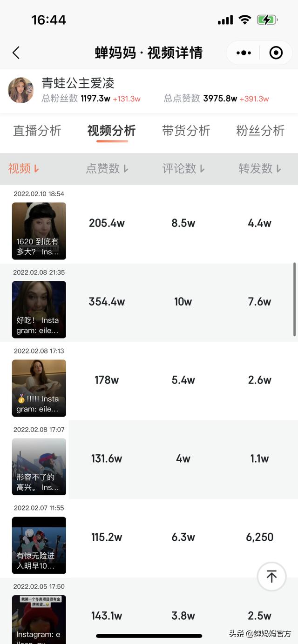298x644 pixels.
Task: Open the mini-program more options menu
Action: [x=244, y=53]
